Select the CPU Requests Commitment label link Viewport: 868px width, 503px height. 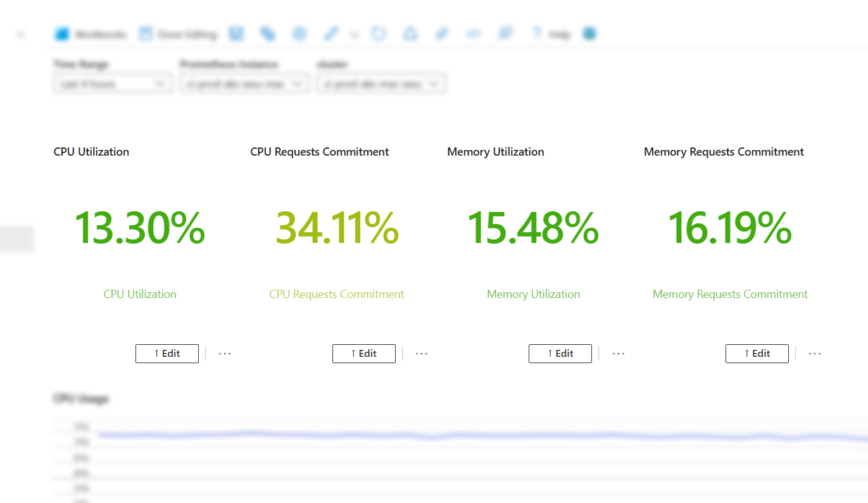coord(336,294)
